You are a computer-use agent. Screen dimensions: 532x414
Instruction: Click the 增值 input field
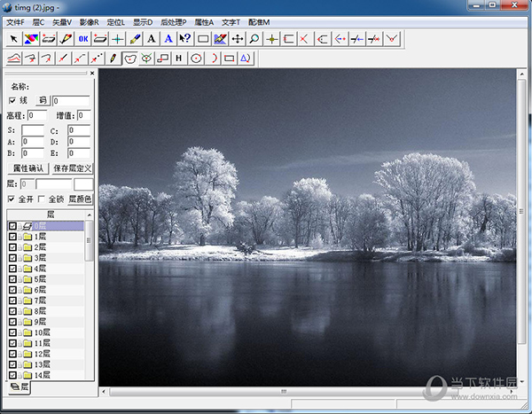click(84, 116)
